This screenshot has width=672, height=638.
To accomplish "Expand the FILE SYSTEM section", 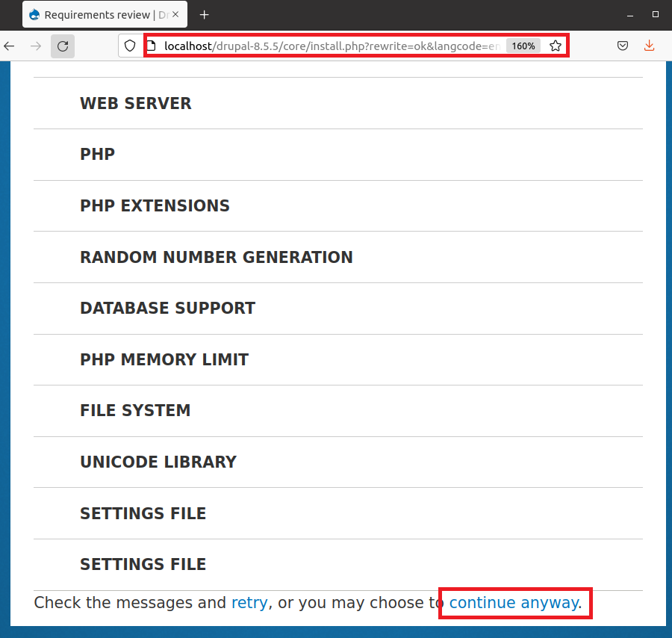I will [x=135, y=410].
